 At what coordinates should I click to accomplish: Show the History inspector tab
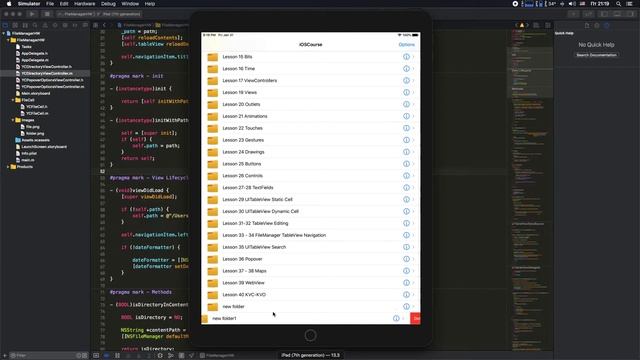coord(597,25)
